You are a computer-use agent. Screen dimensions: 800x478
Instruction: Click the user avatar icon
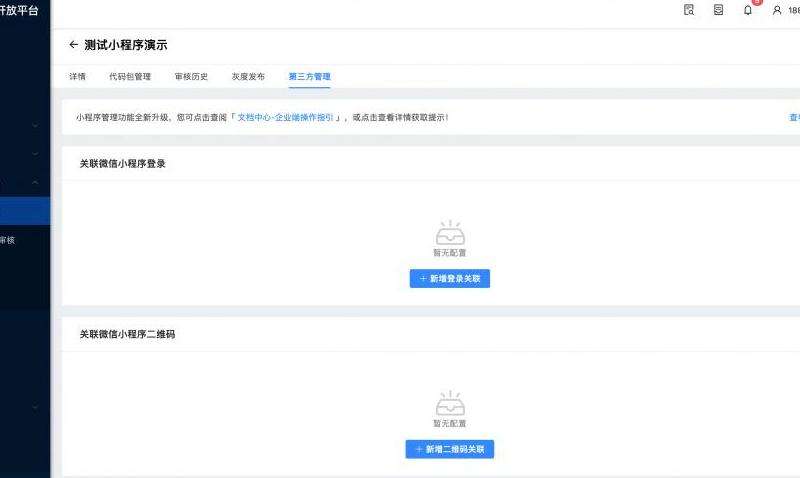point(777,10)
